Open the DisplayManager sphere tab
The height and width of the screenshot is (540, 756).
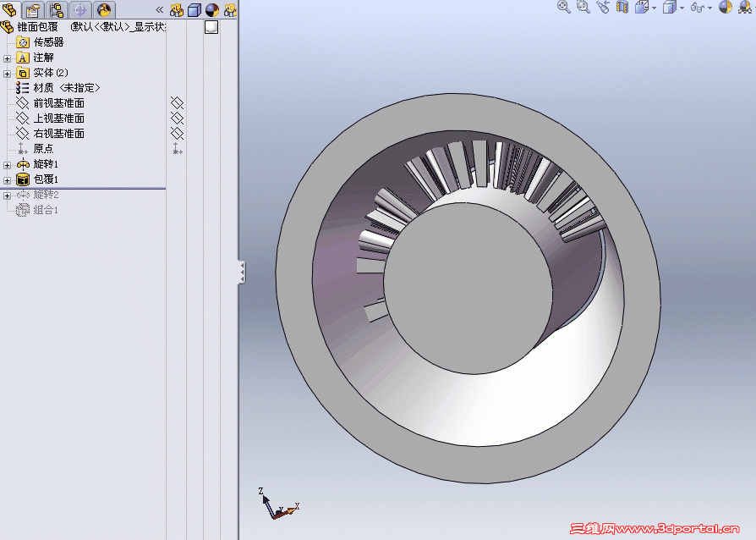click(x=104, y=9)
